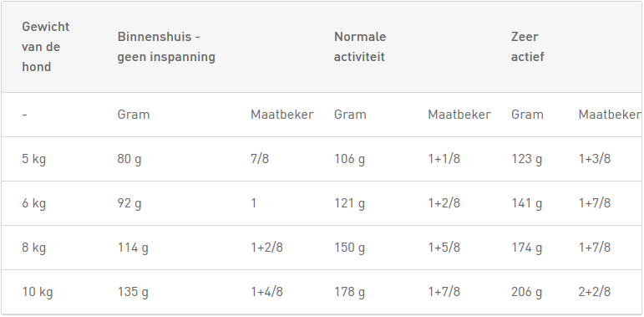Click the 'Normale activiteit' header
The width and height of the screenshot is (644, 317).
[x=360, y=47]
